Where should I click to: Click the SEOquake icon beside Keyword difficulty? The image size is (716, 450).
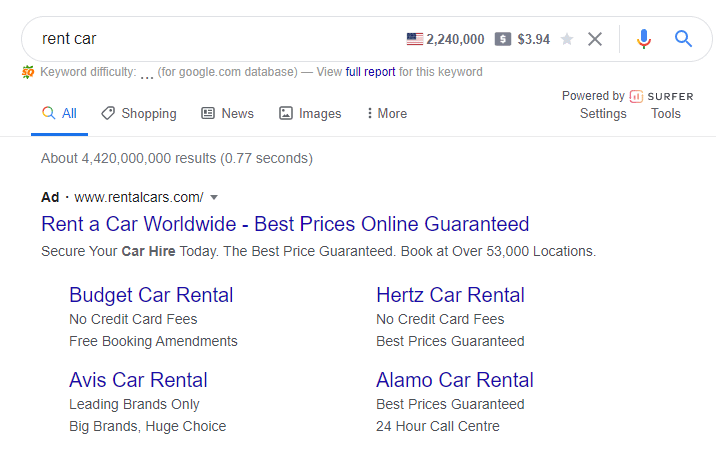point(28,72)
